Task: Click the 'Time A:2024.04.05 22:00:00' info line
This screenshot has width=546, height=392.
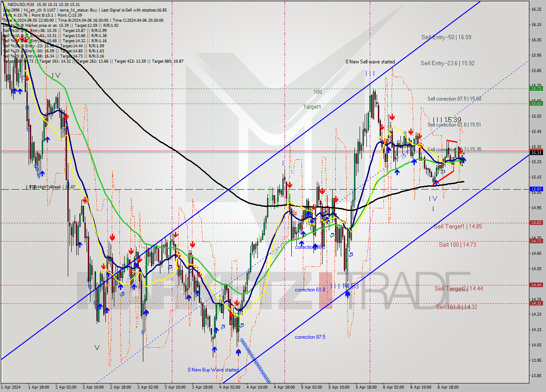Action: [29, 20]
